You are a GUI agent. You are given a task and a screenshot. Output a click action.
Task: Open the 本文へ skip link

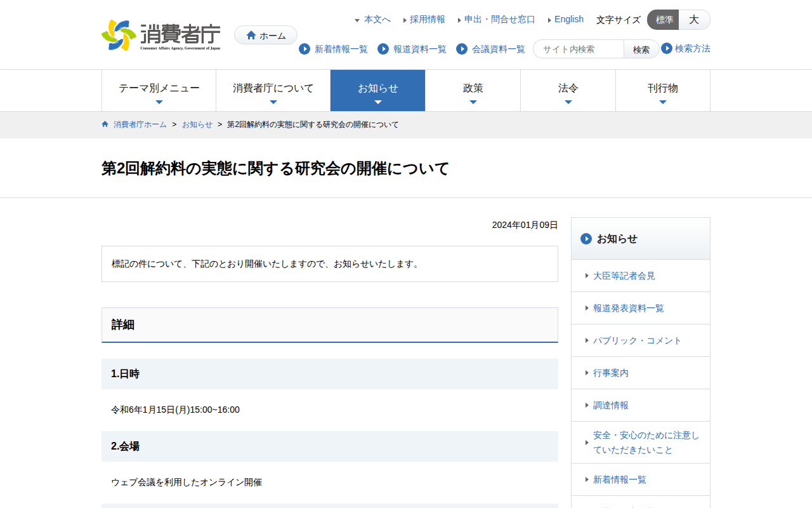point(377,20)
